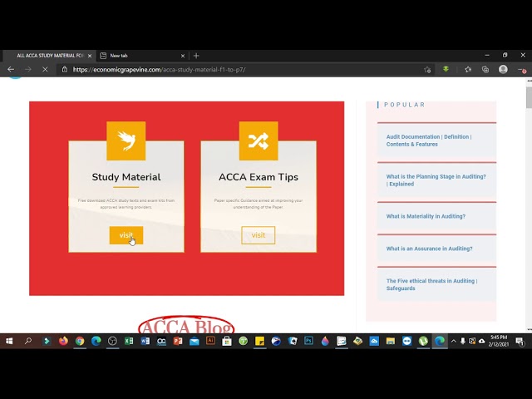Open Mail app from the taskbar
The height and width of the screenshot is (399, 532).
click(194, 341)
